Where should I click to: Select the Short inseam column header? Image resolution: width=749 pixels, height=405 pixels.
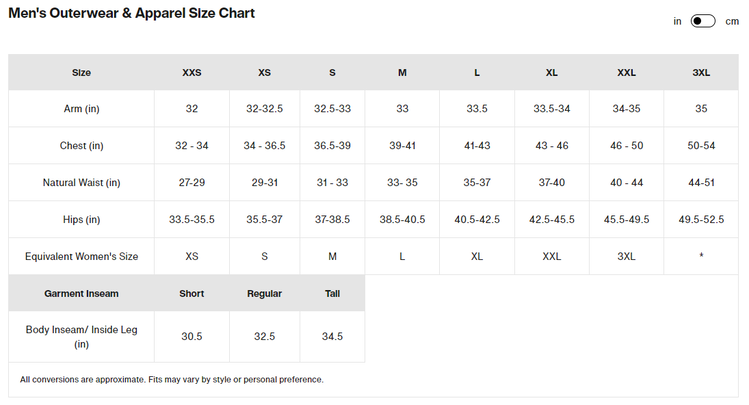[x=191, y=293]
